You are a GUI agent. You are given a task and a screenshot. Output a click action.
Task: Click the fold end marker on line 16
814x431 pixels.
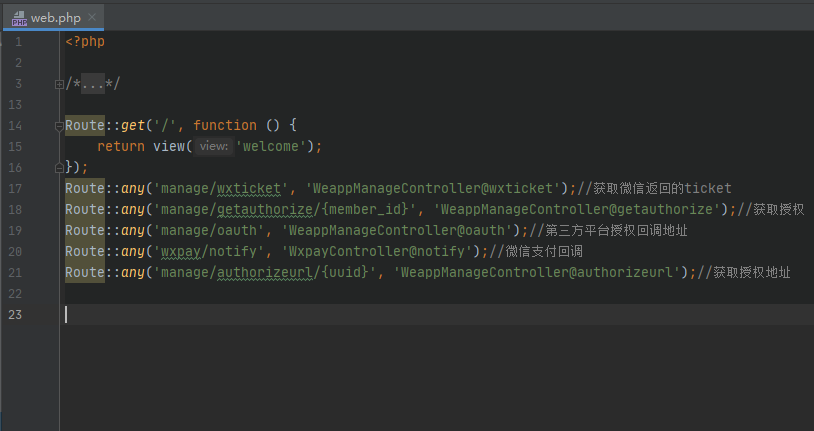tap(59, 168)
